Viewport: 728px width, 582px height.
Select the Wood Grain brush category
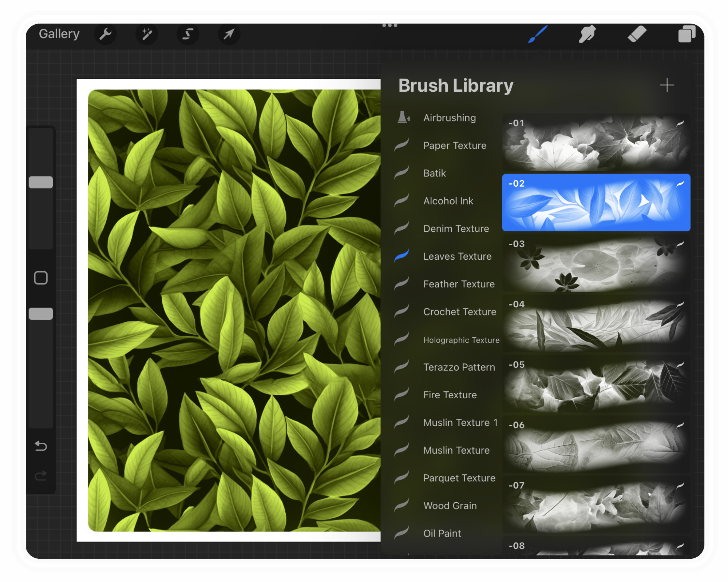point(450,506)
